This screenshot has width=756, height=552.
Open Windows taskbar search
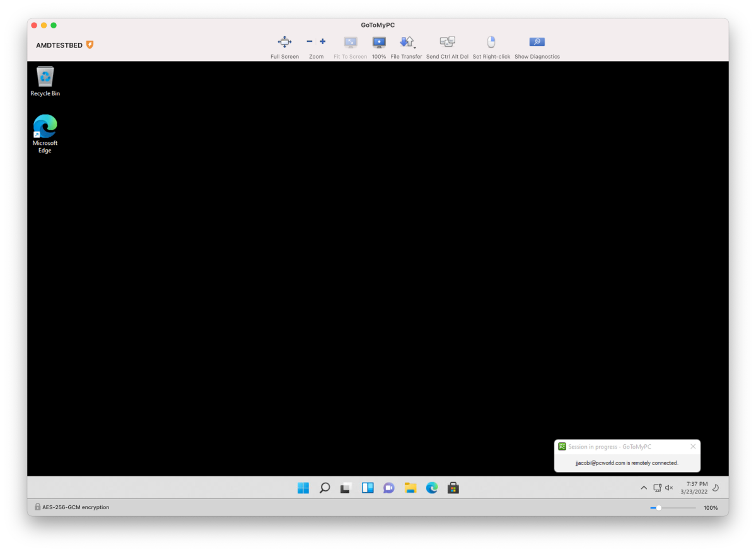coord(325,488)
